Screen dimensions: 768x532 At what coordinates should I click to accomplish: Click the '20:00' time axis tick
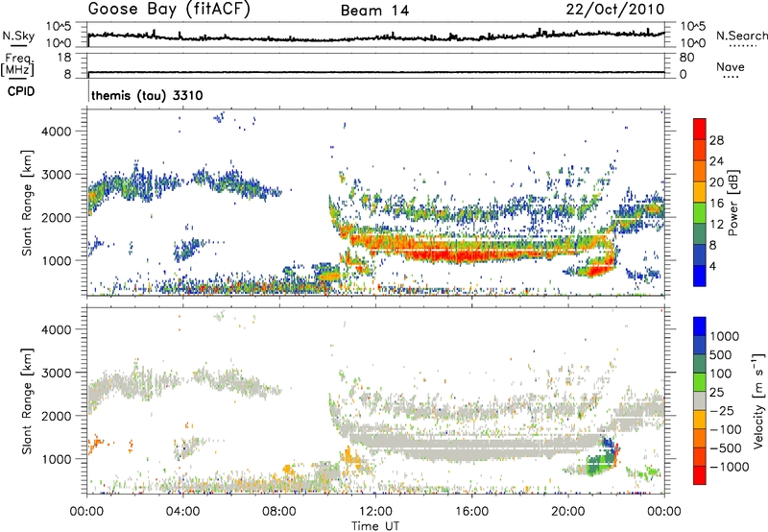click(567, 512)
